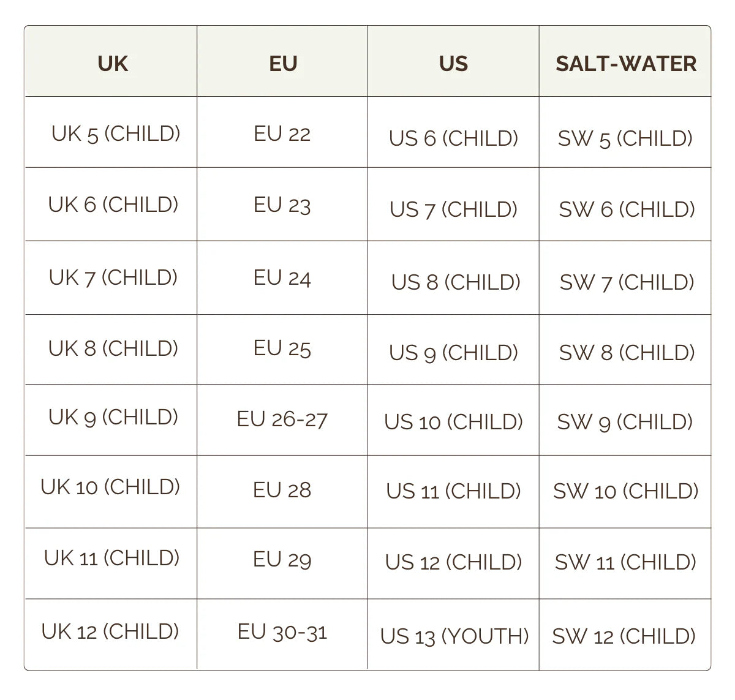Click the SW 11 (CHILD) cell

[x=625, y=562]
